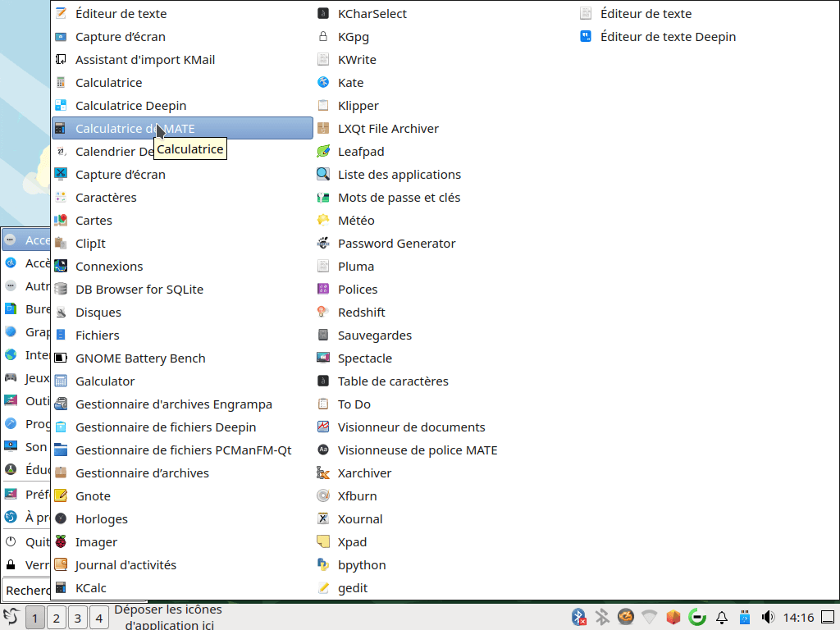Launch Disques from the list
Image resolution: width=840 pixels, height=630 pixels.
[183, 313]
